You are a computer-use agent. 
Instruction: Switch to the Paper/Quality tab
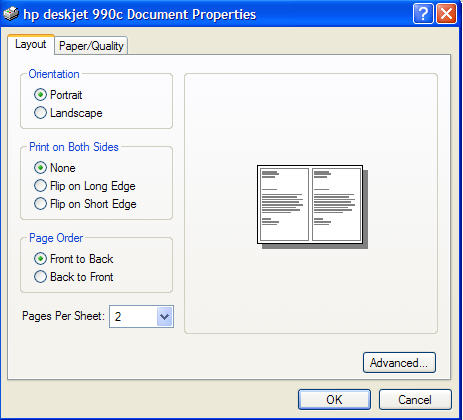coord(91,46)
